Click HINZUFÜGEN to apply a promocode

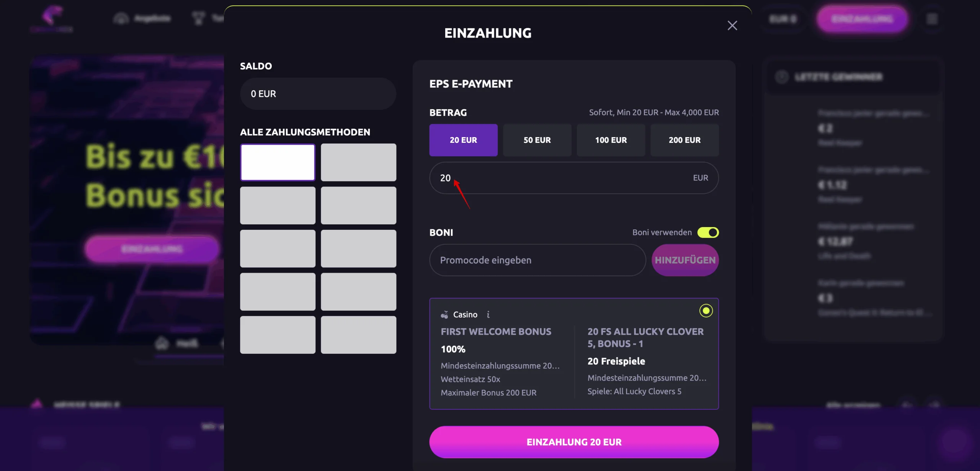coord(685,260)
